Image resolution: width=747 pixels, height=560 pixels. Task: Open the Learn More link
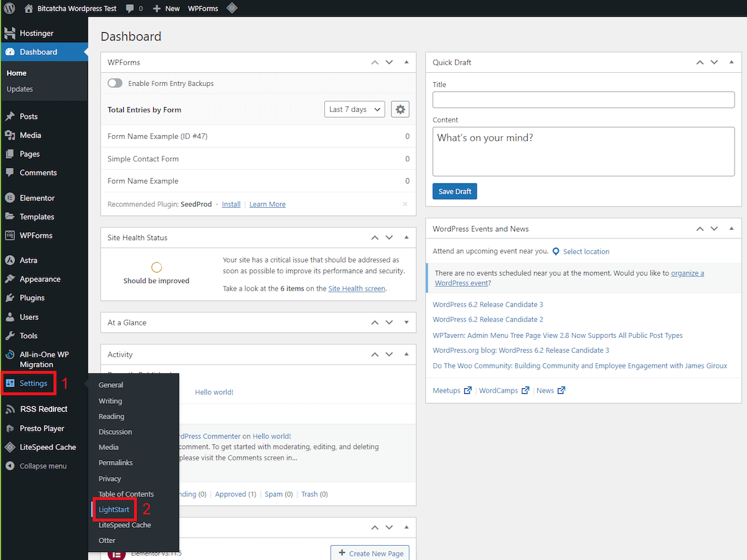268,204
